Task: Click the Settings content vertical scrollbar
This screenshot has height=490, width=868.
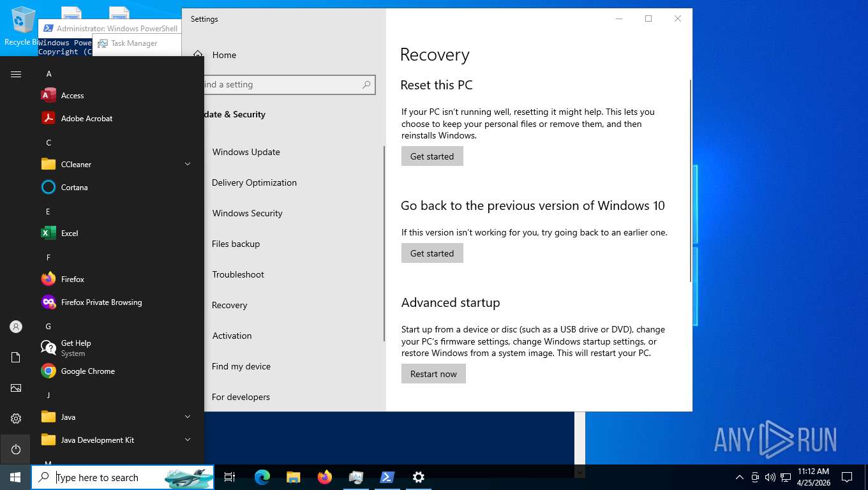Action: [690, 181]
